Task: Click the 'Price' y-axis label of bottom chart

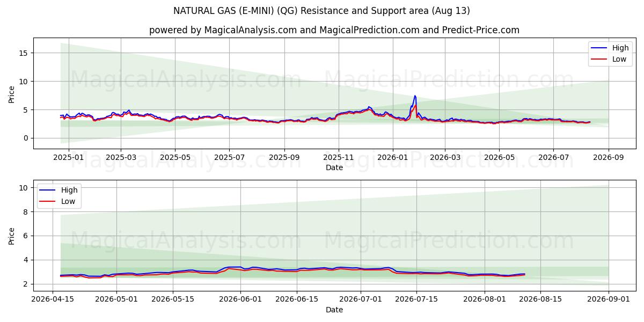Action: 12,236
